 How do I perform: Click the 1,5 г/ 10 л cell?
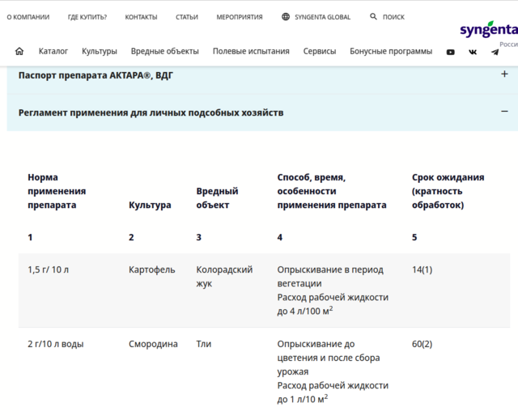(49, 269)
